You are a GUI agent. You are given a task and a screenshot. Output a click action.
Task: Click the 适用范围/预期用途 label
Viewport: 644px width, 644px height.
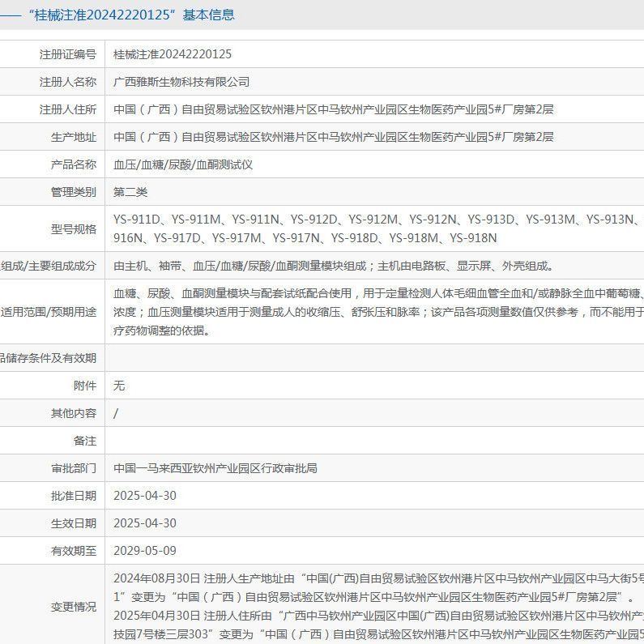pyautogui.click(x=48, y=312)
